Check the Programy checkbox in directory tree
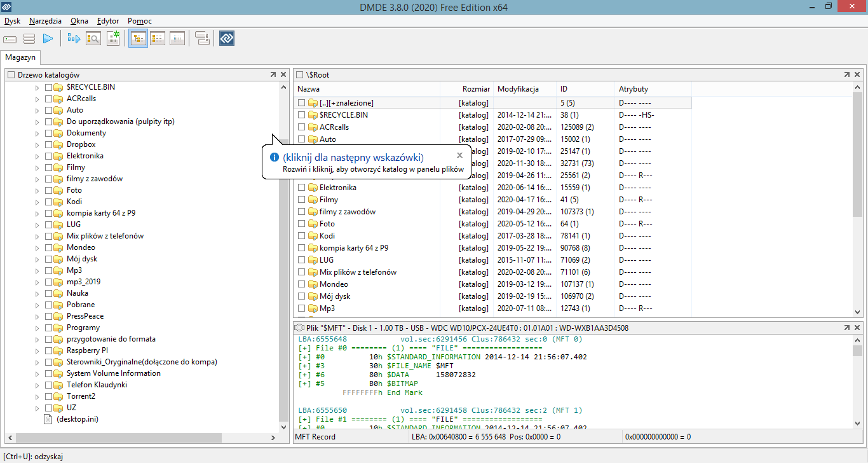The width and height of the screenshot is (868, 463). pos(48,328)
